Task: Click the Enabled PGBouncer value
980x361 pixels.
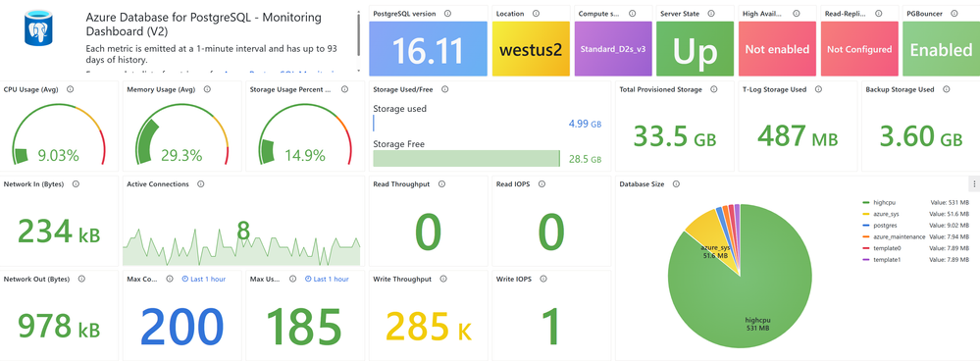Action: coord(941,50)
